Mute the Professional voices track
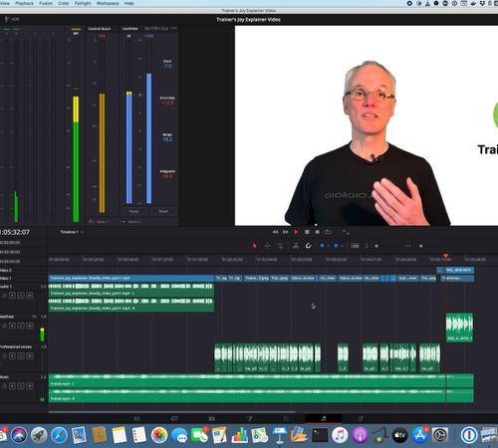This screenshot has width=498, height=448. [x=30, y=356]
